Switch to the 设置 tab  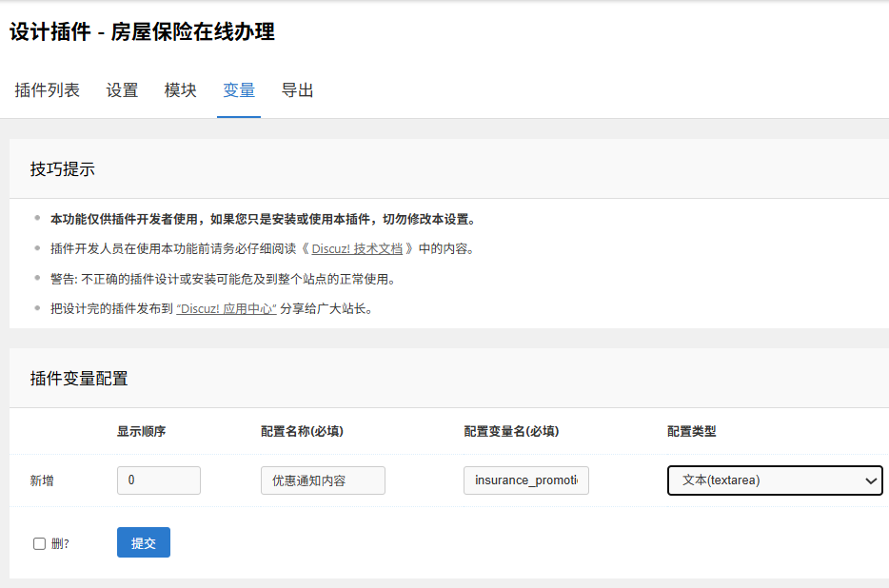click(x=122, y=90)
